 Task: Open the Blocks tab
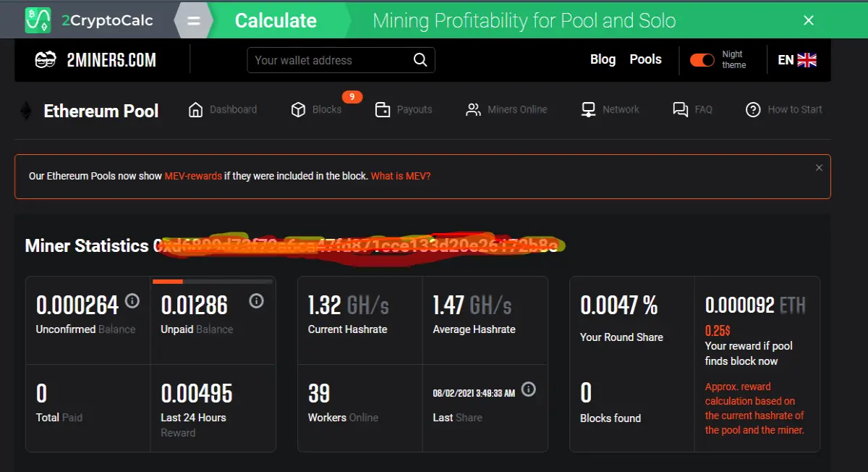click(316, 109)
